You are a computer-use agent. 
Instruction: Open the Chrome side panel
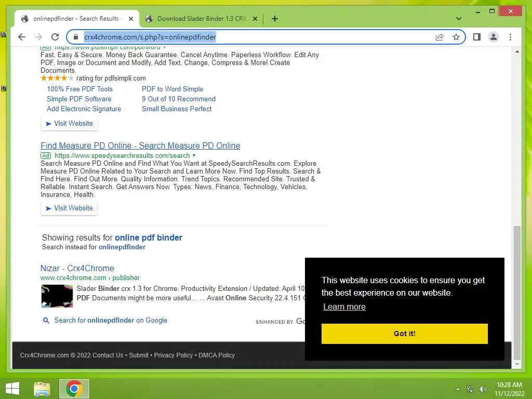tap(477, 37)
